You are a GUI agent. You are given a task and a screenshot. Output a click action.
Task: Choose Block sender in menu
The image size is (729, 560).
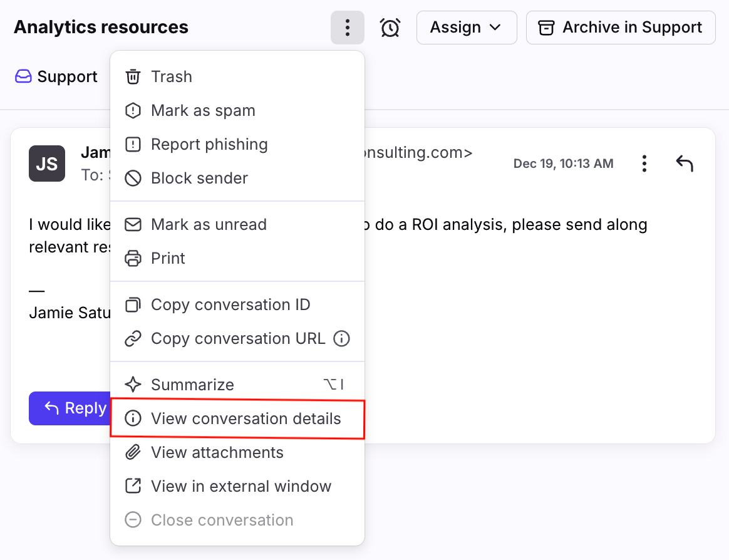click(x=199, y=179)
